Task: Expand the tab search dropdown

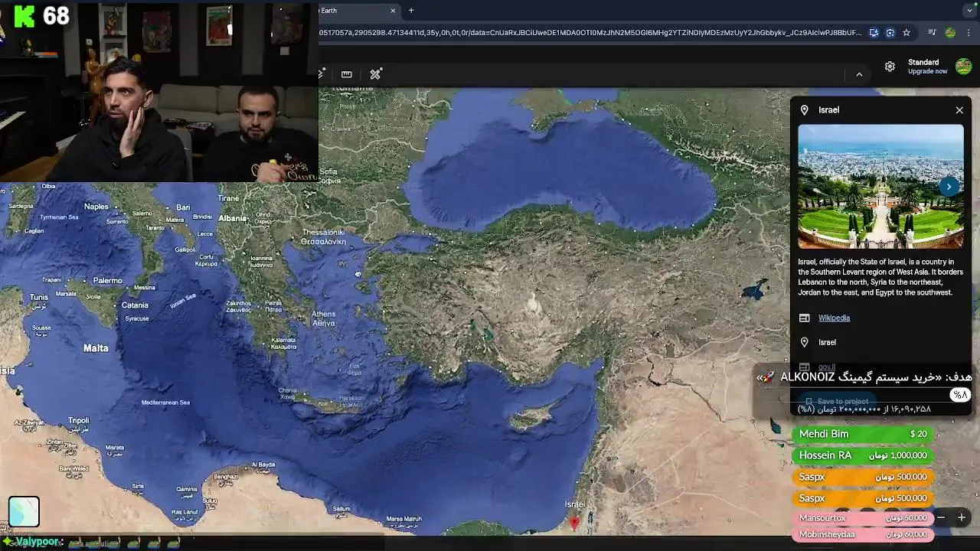Action: point(970,11)
